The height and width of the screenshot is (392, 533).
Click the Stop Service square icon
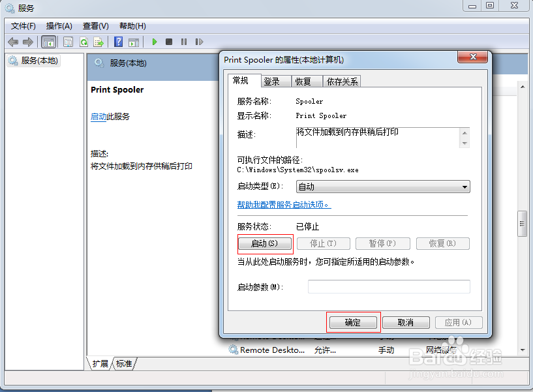point(168,42)
